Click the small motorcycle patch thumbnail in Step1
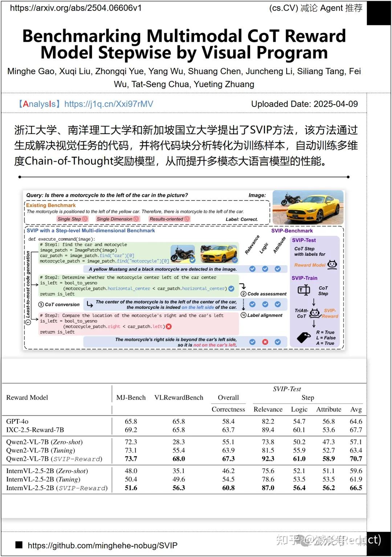The width and height of the screenshot is (392, 557). (183, 254)
